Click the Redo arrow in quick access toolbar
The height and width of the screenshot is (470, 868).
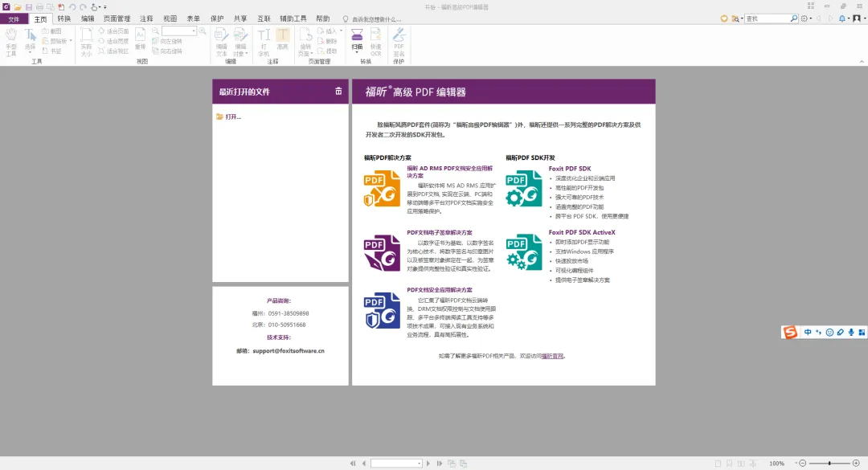tap(83, 7)
